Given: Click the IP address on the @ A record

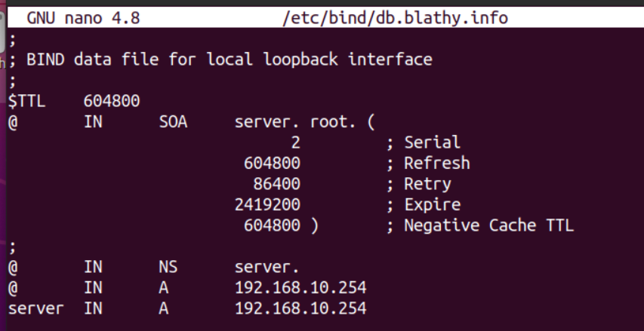Looking at the screenshot, I should (x=300, y=287).
